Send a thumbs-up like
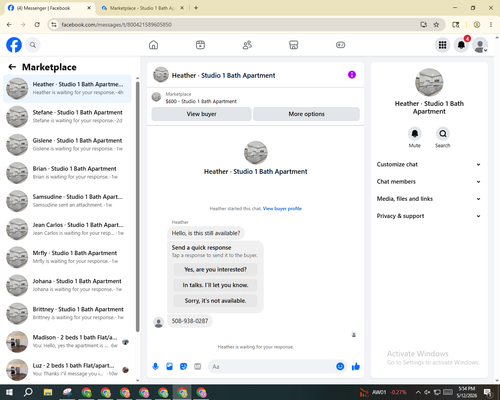Viewport: 500px width, 400px height. pyautogui.click(x=356, y=366)
